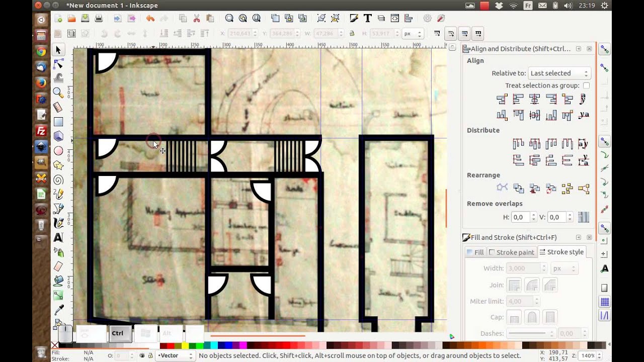The width and height of the screenshot is (644, 362).
Task: Open the px units dropdown in toolbar
Action: click(412, 34)
